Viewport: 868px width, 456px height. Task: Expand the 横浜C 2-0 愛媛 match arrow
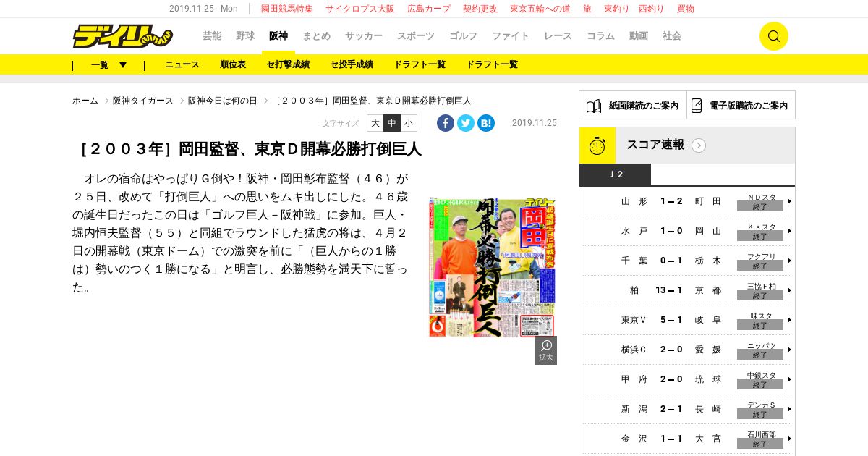789,350
